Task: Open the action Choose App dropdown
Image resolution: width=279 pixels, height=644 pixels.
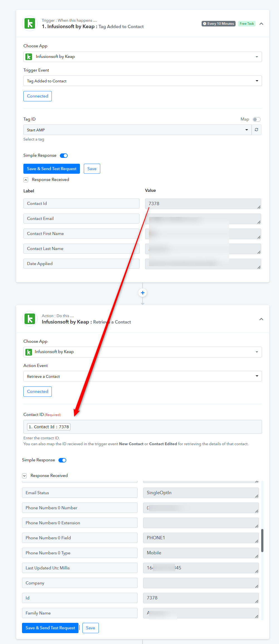Action: [143, 352]
